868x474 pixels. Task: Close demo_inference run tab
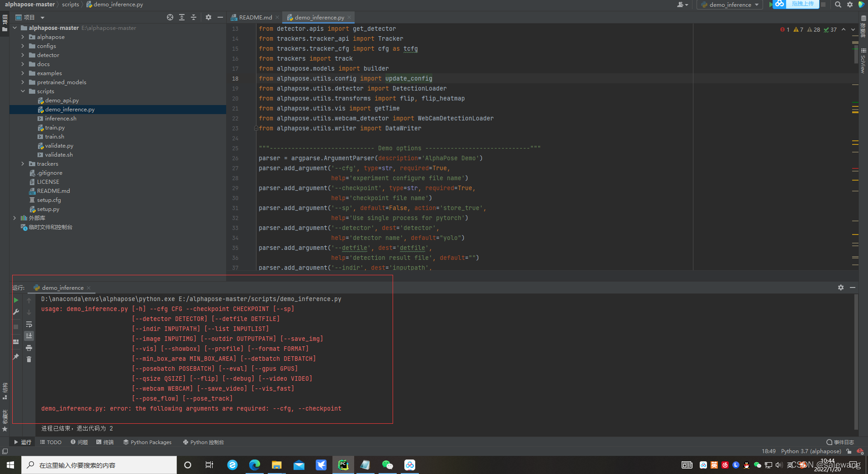[89, 288]
